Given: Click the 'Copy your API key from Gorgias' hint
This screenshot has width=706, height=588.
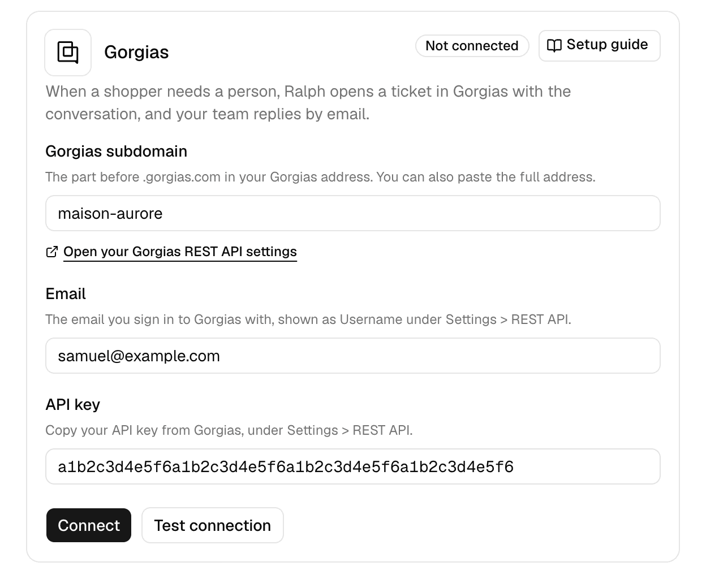Looking at the screenshot, I should (x=229, y=430).
